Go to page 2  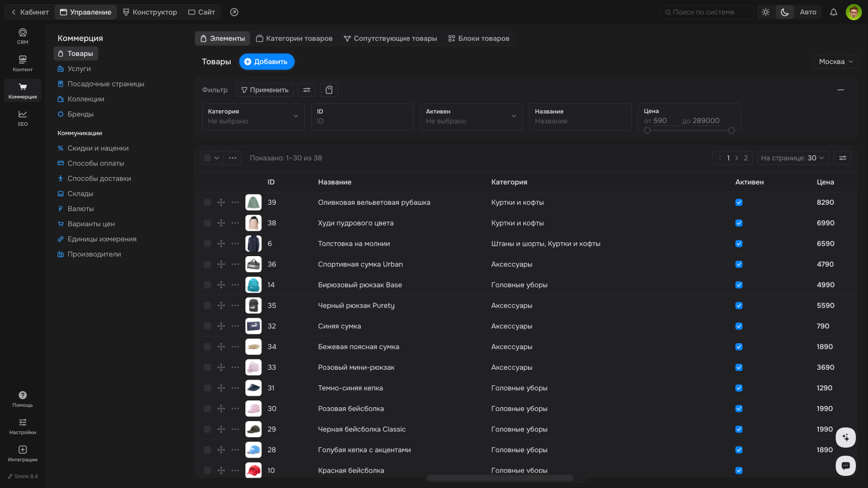coord(746,158)
